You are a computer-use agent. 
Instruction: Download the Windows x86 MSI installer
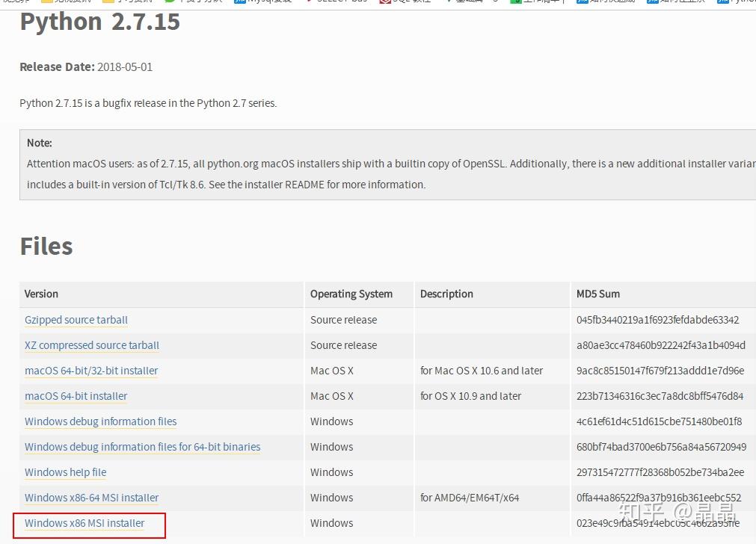84,523
